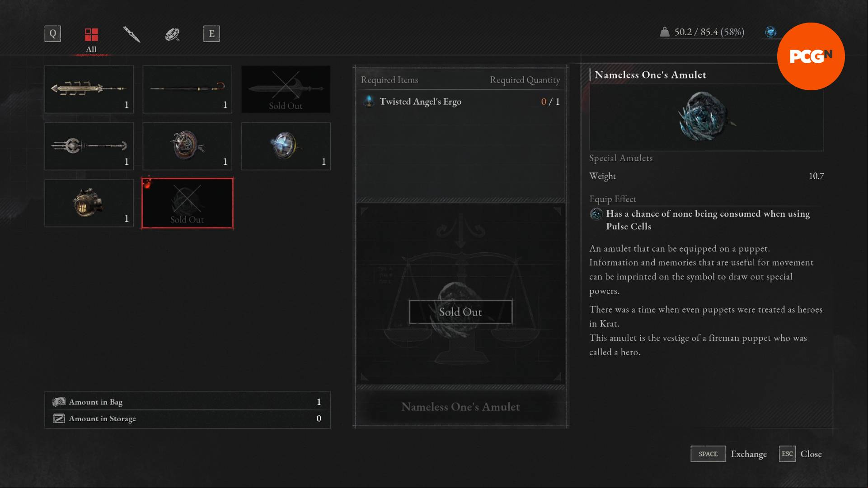Click the blue ergo currency icon
The width and height of the screenshot is (868, 488).
pyautogui.click(x=770, y=32)
